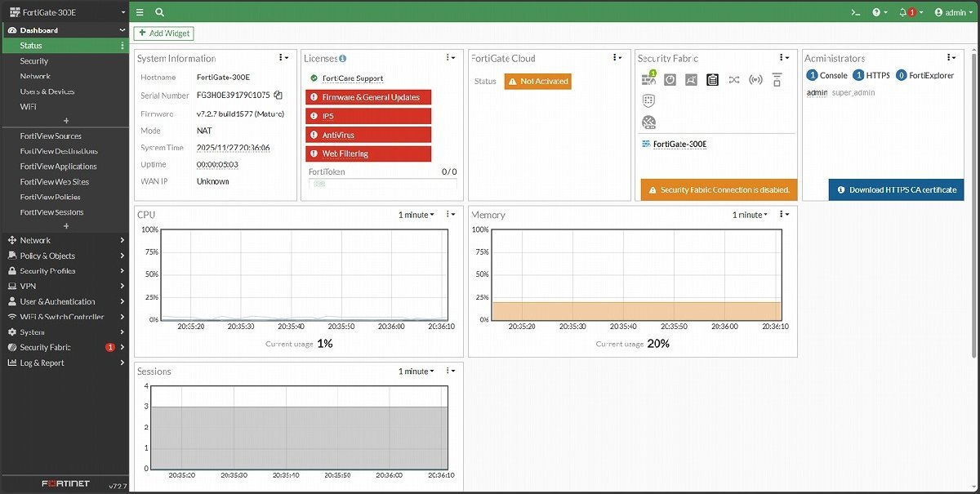Click the Add Widget button

click(163, 33)
